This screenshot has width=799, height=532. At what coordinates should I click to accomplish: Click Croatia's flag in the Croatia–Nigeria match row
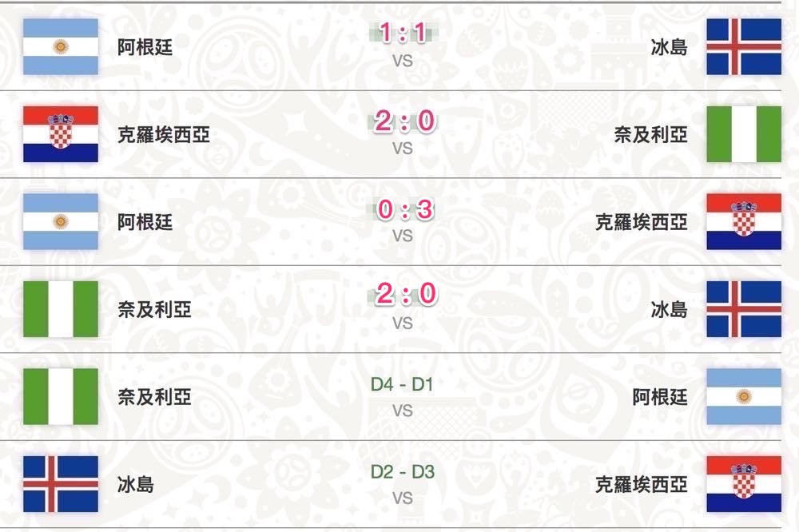tap(61, 134)
